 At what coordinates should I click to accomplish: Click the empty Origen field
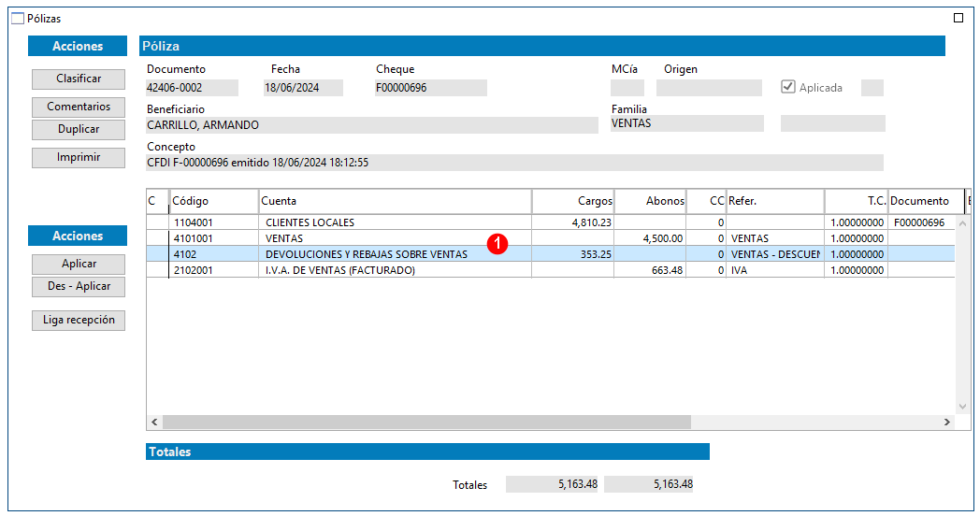[709, 88]
